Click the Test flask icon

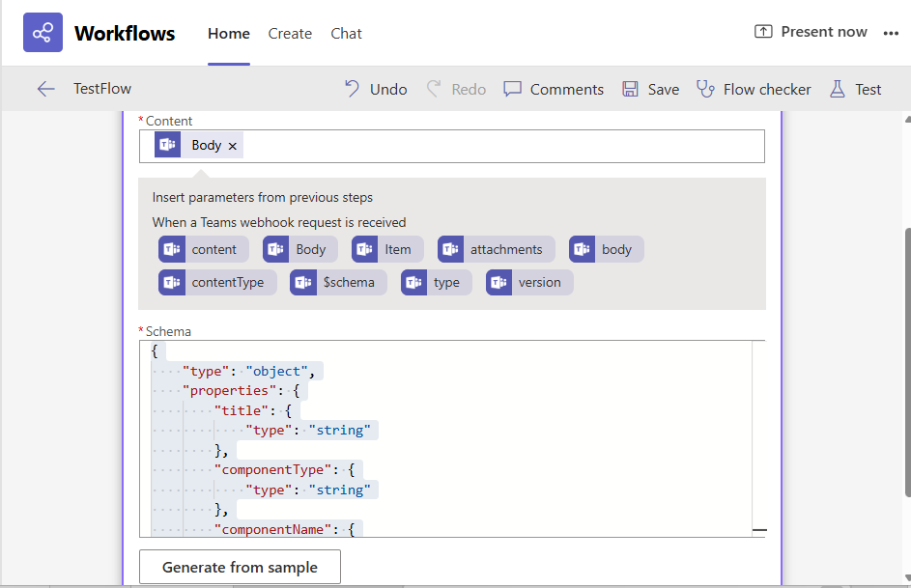(837, 89)
